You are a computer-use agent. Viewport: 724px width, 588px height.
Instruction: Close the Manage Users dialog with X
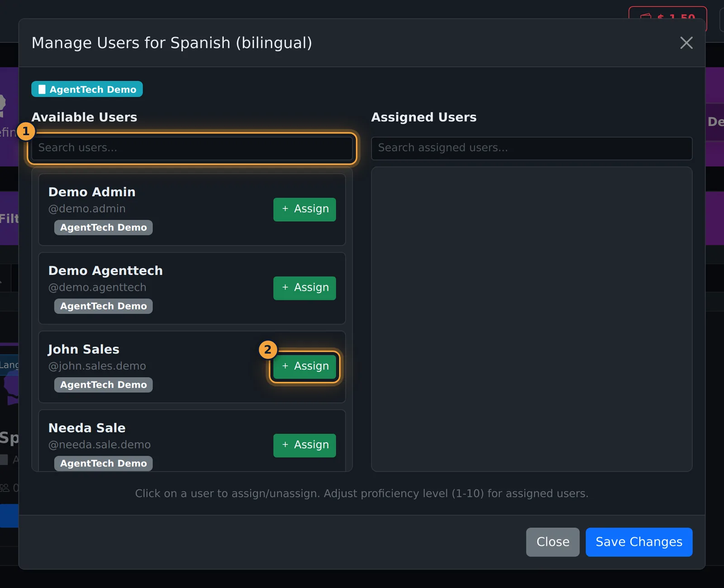tap(686, 43)
